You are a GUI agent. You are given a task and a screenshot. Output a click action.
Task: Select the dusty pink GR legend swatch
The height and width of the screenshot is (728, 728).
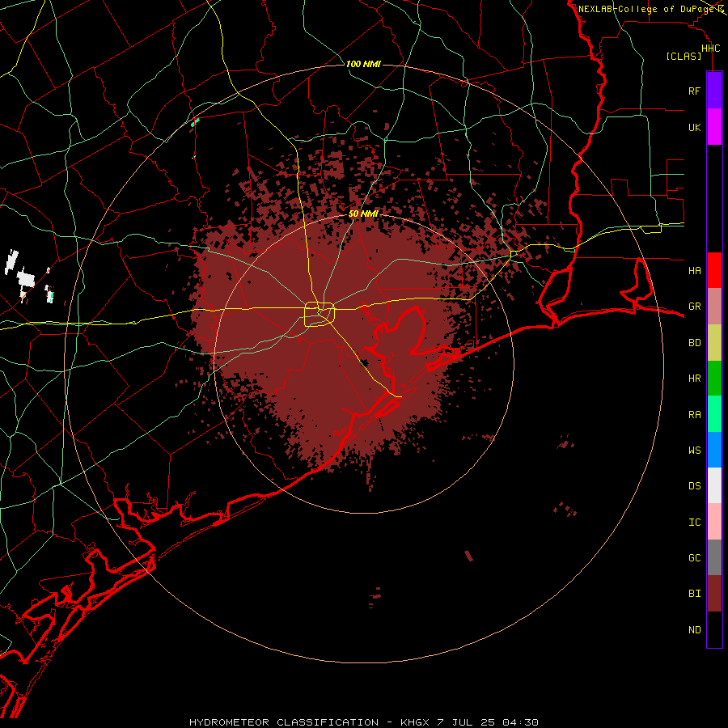714,307
